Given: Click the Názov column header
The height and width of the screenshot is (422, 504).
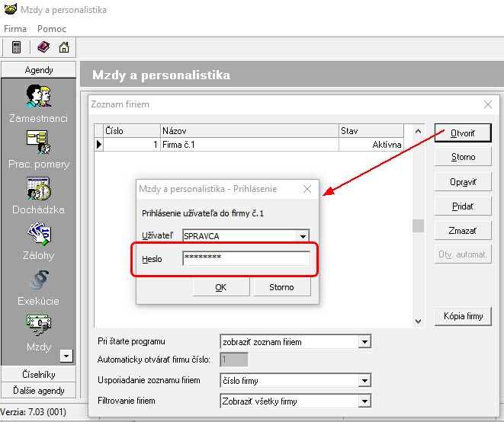Looking at the screenshot, I should [249, 131].
